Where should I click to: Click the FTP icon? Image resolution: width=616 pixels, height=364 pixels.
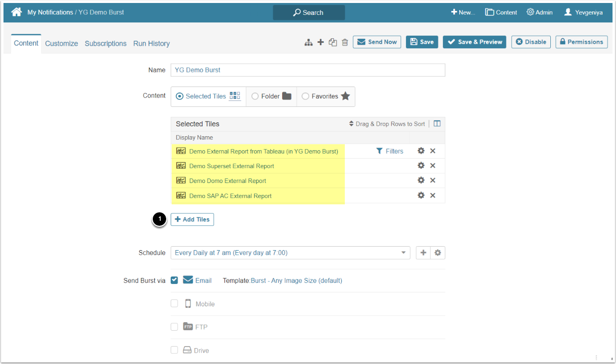point(188,327)
